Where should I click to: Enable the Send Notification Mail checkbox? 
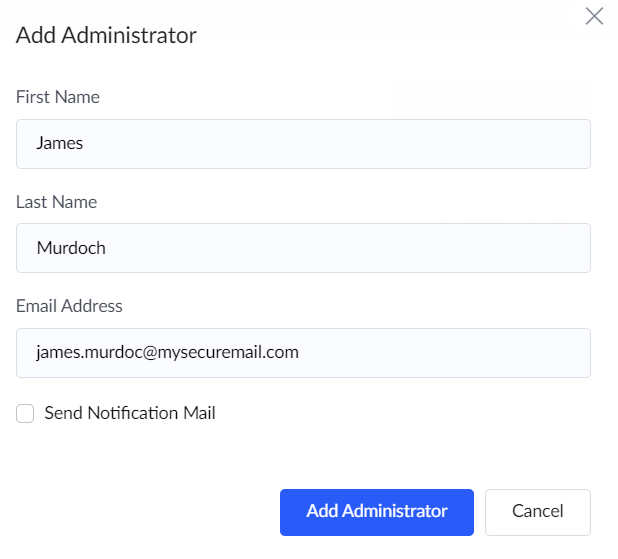(25, 413)
